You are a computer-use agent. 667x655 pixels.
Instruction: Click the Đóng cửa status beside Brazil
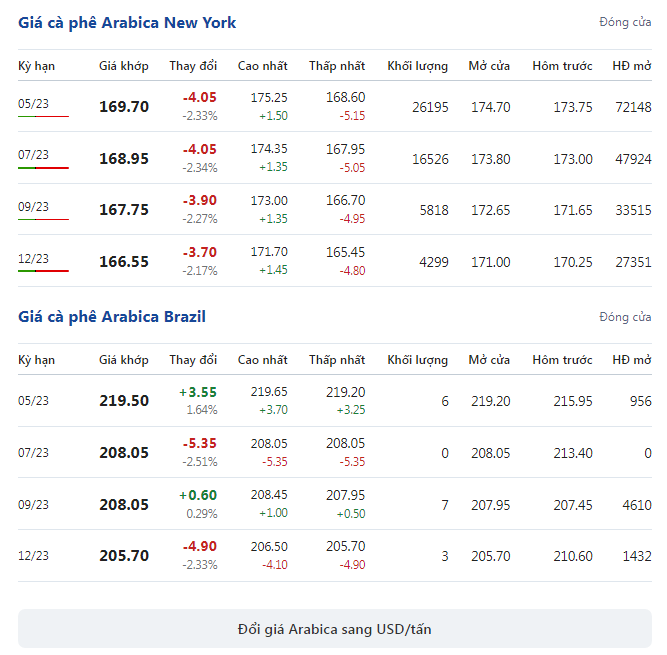click(625, 317)
